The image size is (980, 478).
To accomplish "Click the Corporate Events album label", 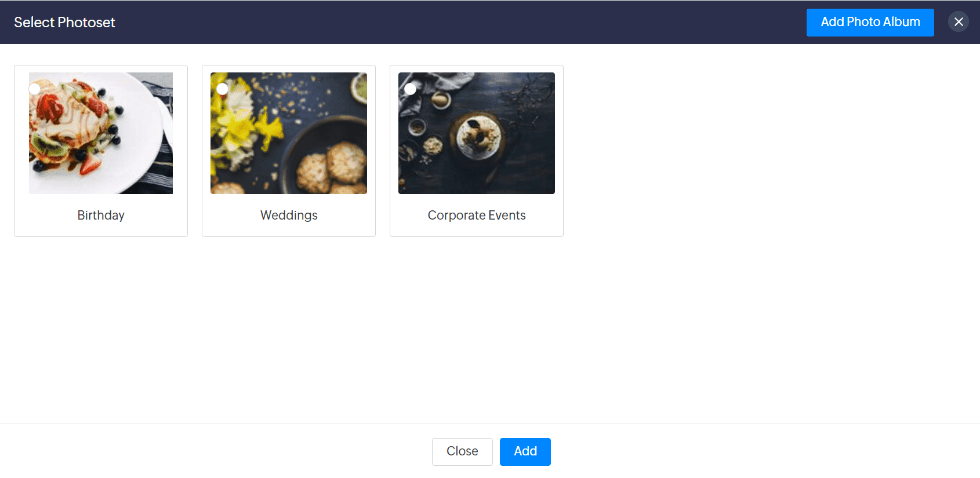I will click(x=477, y=216).
